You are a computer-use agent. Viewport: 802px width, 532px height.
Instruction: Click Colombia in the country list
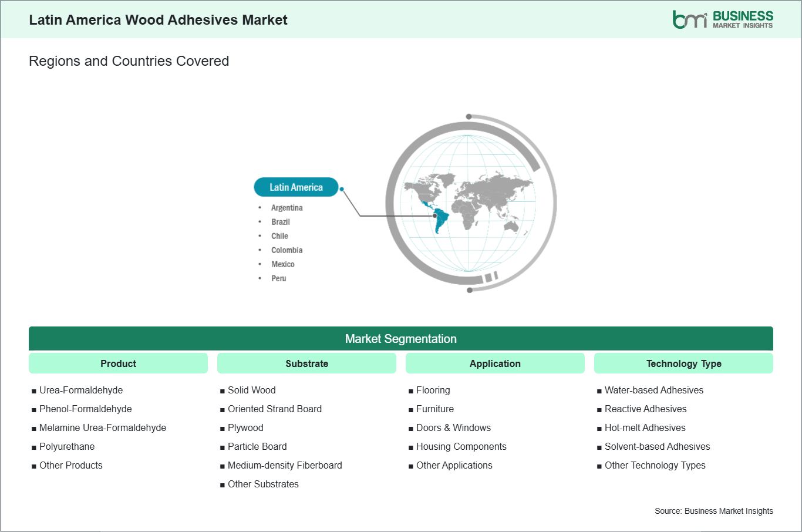point(287,250)
